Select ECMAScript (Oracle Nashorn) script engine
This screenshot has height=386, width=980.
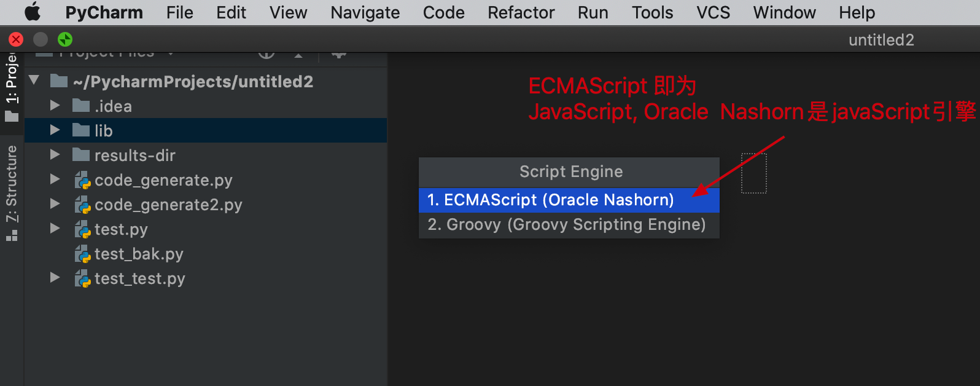(x=569, y=200)
